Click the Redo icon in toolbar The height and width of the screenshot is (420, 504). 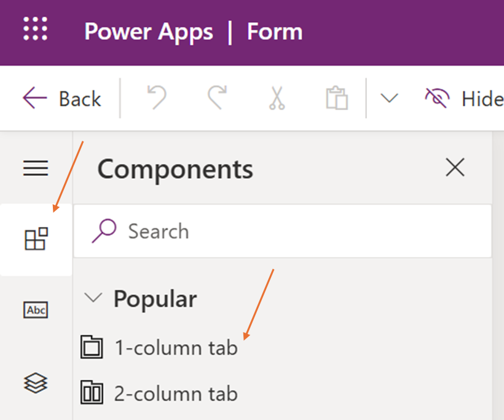[x=217, y=98]
